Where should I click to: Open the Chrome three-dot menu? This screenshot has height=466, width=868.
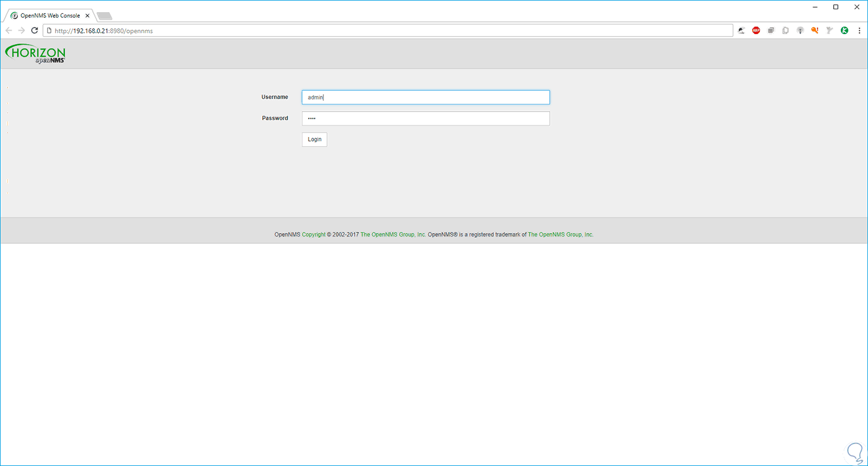[859, 31]
